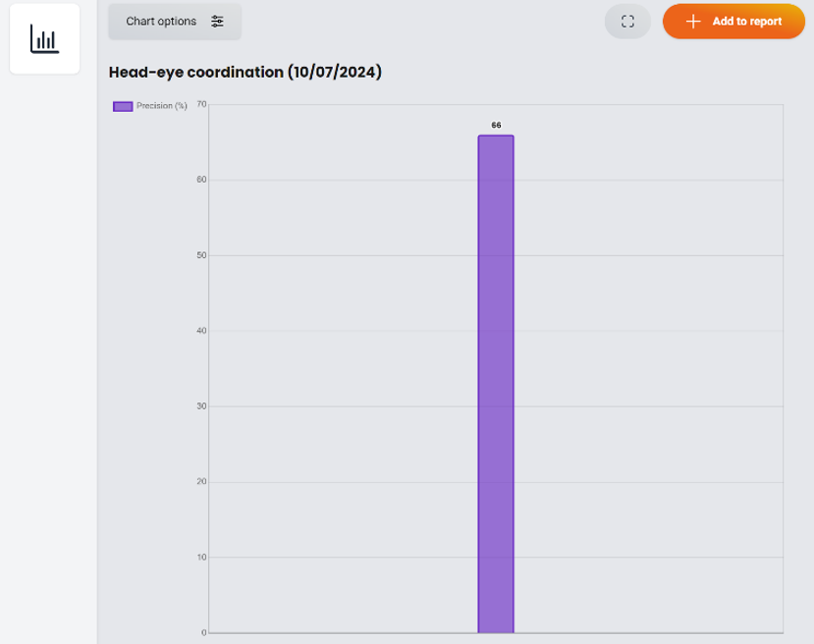814x644 pixels.
Task: Click the 66 value label above bar
Action: point(496,126)
